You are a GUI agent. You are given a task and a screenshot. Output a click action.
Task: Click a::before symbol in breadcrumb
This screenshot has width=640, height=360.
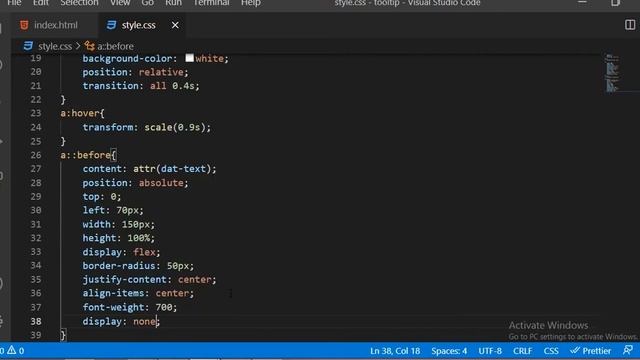(115, 46)
